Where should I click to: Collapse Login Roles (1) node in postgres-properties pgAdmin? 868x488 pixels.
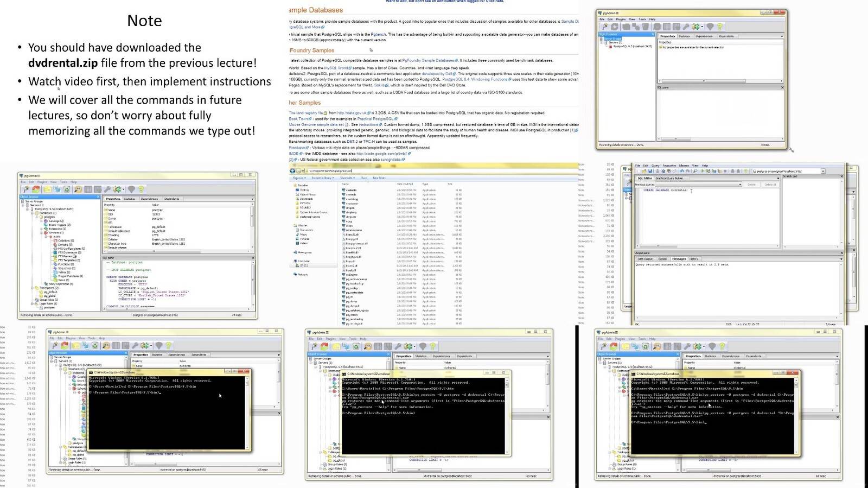[32, 303]
